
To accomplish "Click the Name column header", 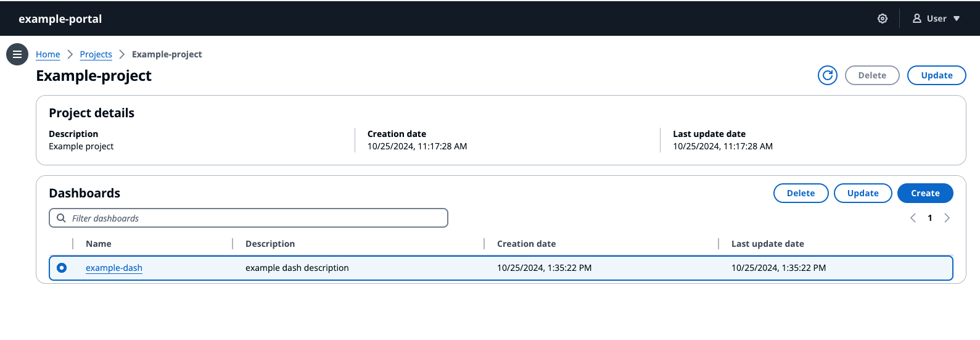I will (99, 244).
